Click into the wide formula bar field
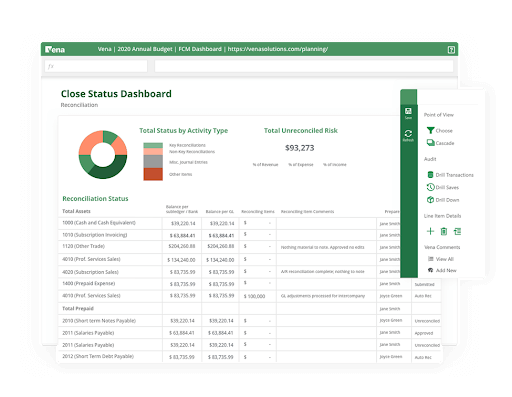The height and width of the screenshot is (397, 512). [x=304, y=66]
